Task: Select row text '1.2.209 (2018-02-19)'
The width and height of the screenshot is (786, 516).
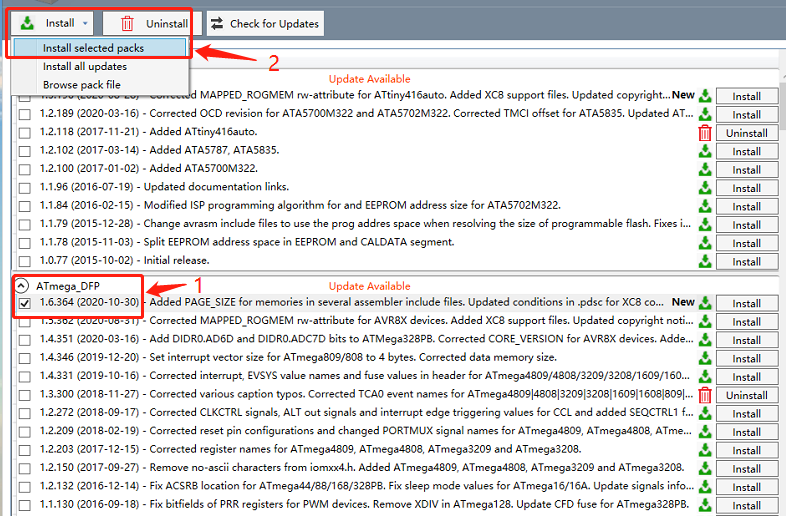Action: coord(89,431)
